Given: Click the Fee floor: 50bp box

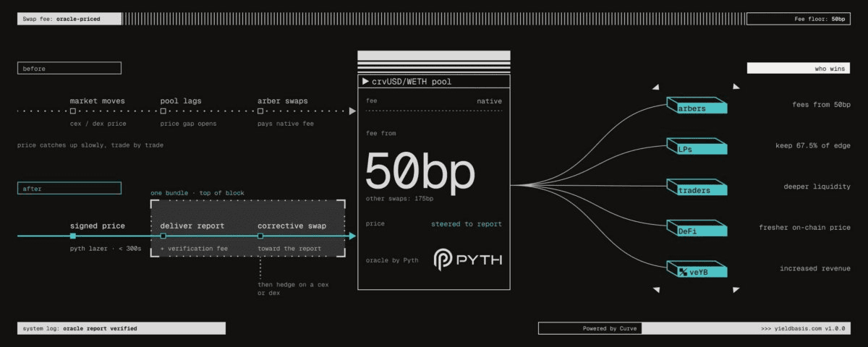Looking at the screenshot, I should [799, 20].
